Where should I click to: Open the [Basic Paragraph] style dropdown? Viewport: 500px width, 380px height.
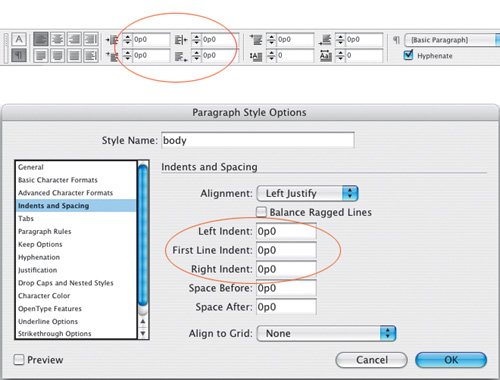[452, 40]
